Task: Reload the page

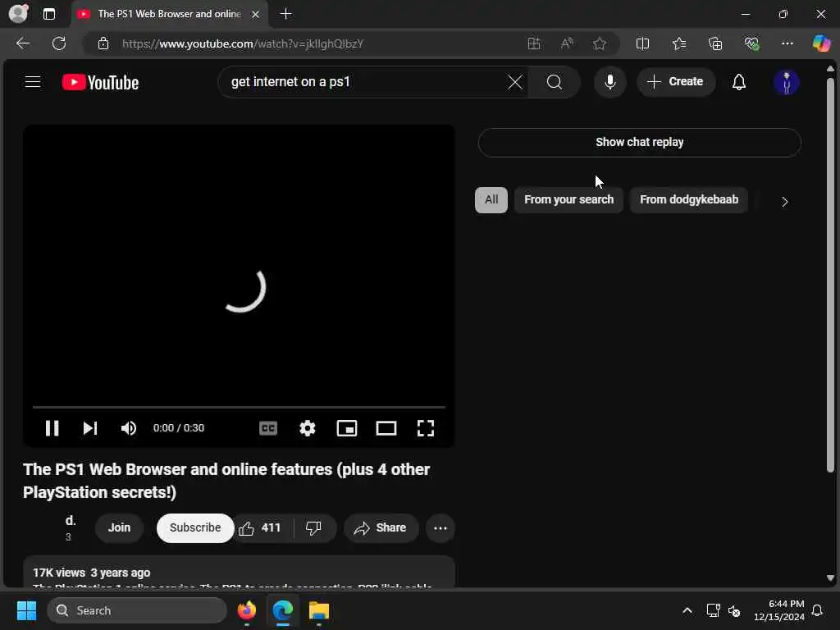Action: (x=59, y=43)
